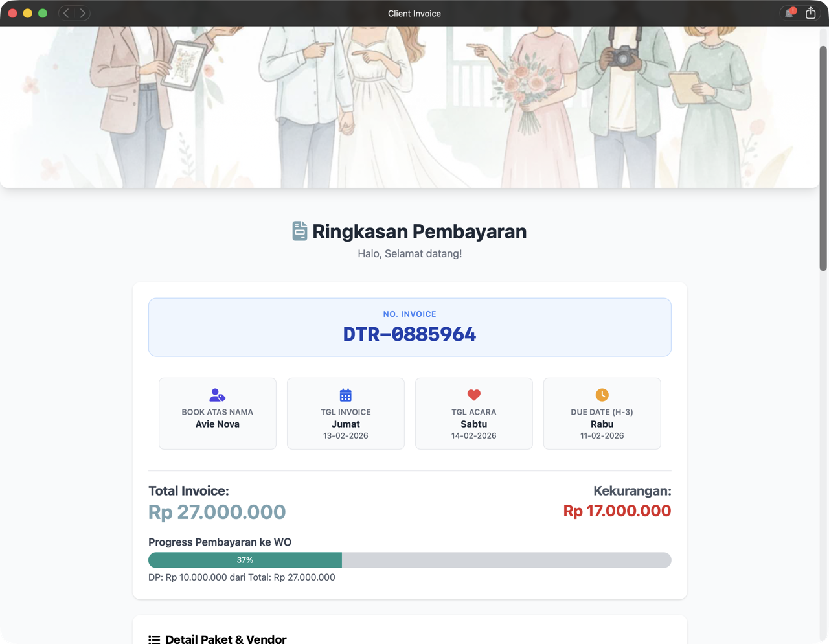829x644 pixels.
Task: Click the list icon beside Detail Paket & Vendor
Action: [x=154, y=639]
